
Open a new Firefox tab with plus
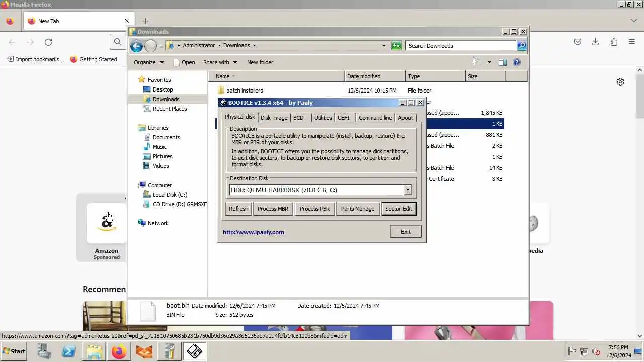145,21
